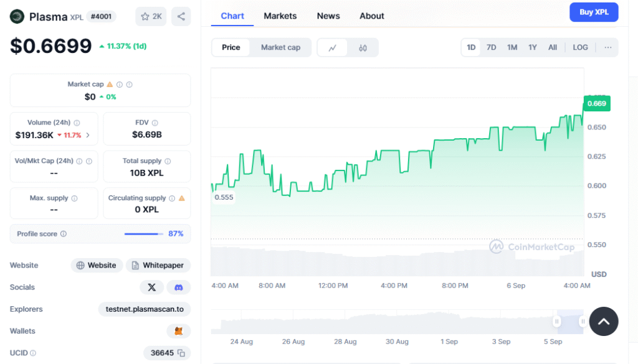Open first Market cap info icon
Screen dimensions: 638x364
[x=120, y=85]
